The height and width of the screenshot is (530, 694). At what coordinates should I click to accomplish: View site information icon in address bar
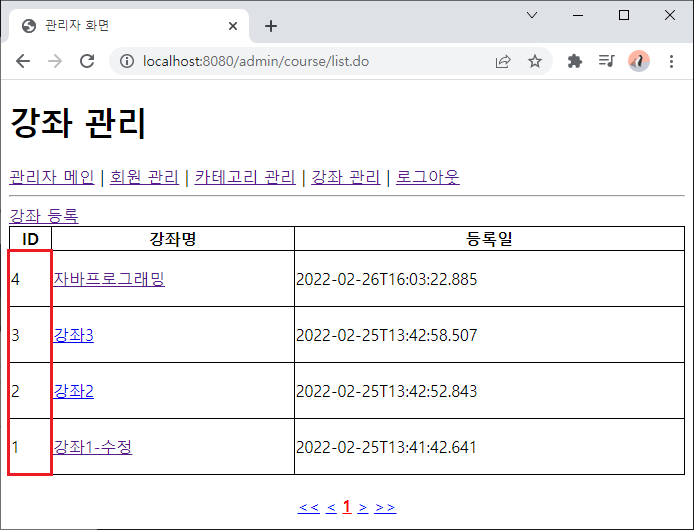click(x=127, y=61)
